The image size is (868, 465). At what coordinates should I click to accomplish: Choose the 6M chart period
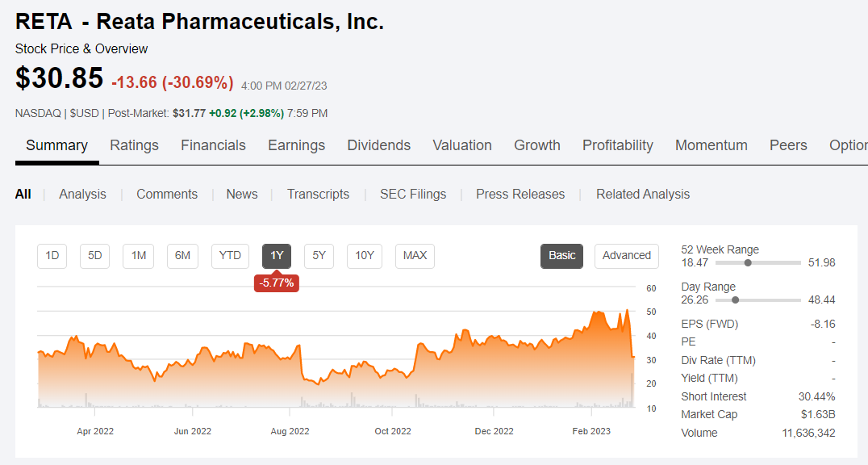pos(183,256)
